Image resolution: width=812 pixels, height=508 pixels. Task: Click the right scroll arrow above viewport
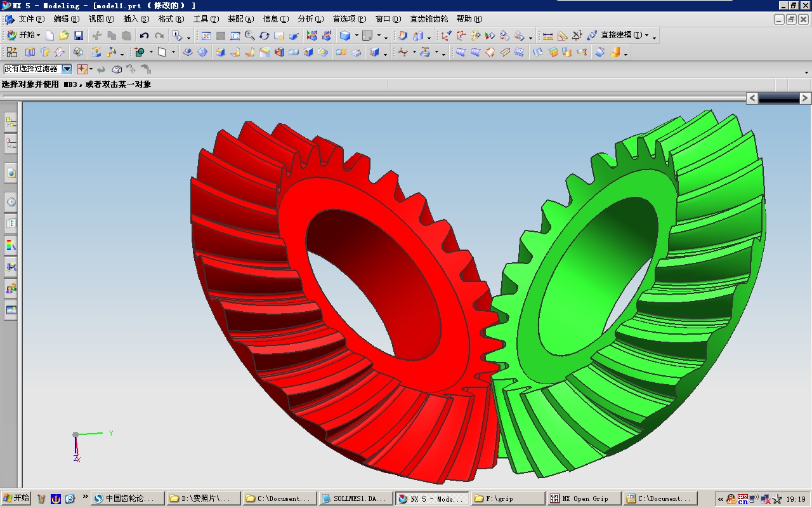coord(805,98)
